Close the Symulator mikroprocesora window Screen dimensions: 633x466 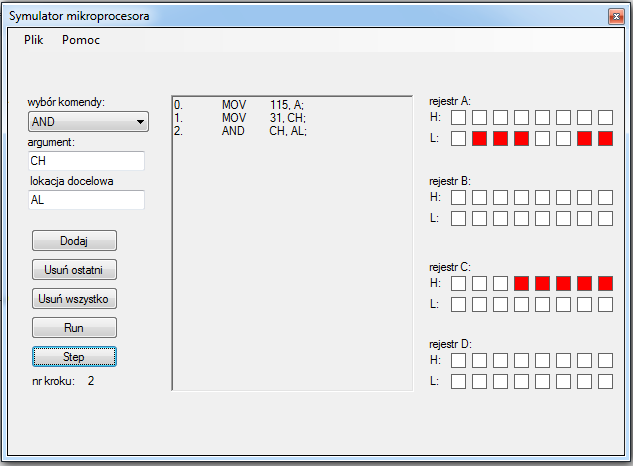pyautogui.click(x=615, y=16)
